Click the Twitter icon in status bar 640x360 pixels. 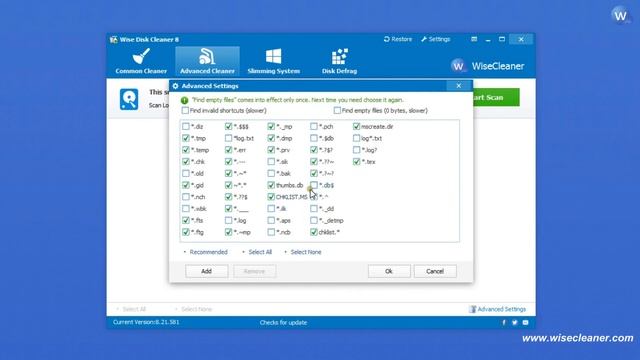pyautogui.click(x=515, y=322)
